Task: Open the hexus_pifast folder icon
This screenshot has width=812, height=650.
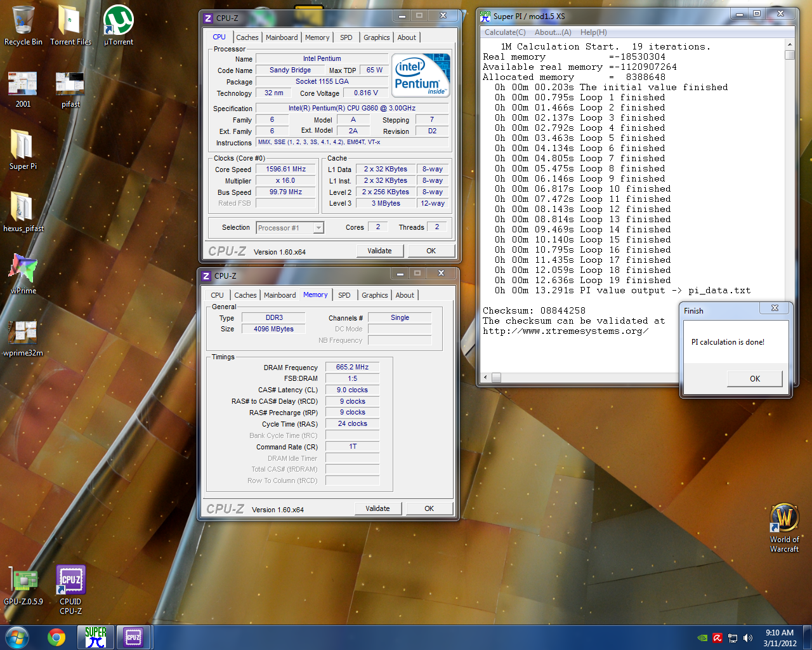Action: point(23,212)
